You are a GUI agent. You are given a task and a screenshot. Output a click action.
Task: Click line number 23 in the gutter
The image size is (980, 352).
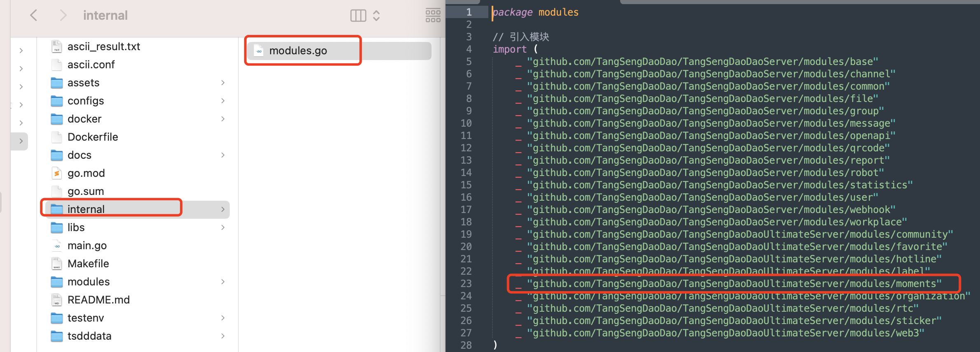[466, 284]
